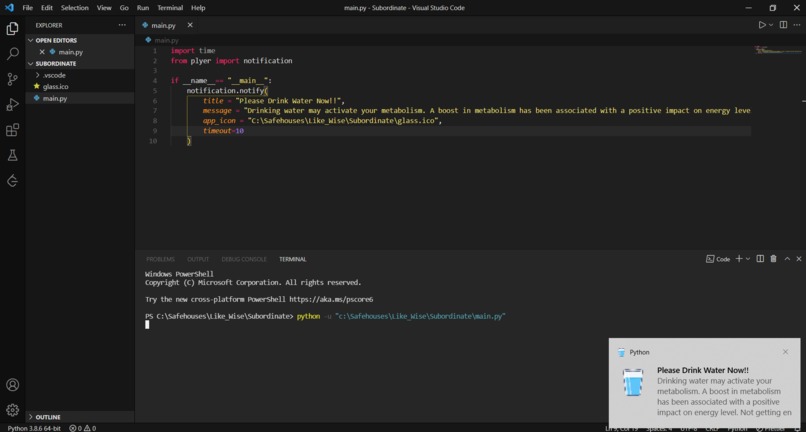
Task: Open the Source Control view
Action: pos(12,79)
